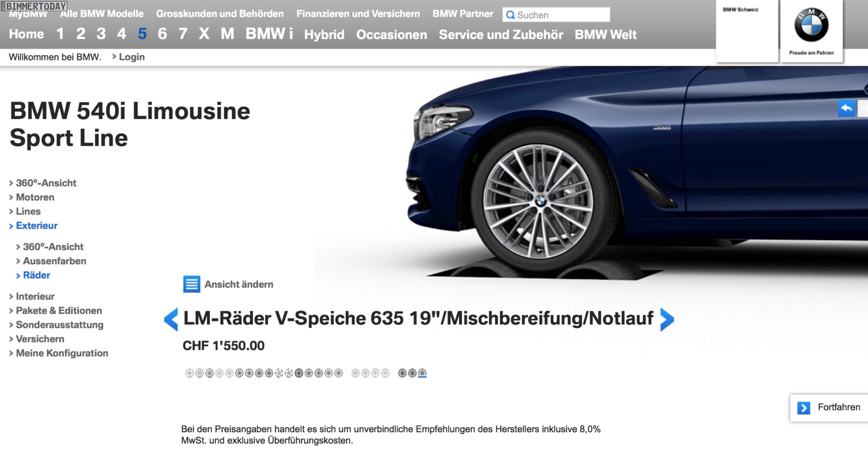Viewport: 868px width, 462px height.
Task: Click the Ansicht ändern list icon
Action: 192,284
